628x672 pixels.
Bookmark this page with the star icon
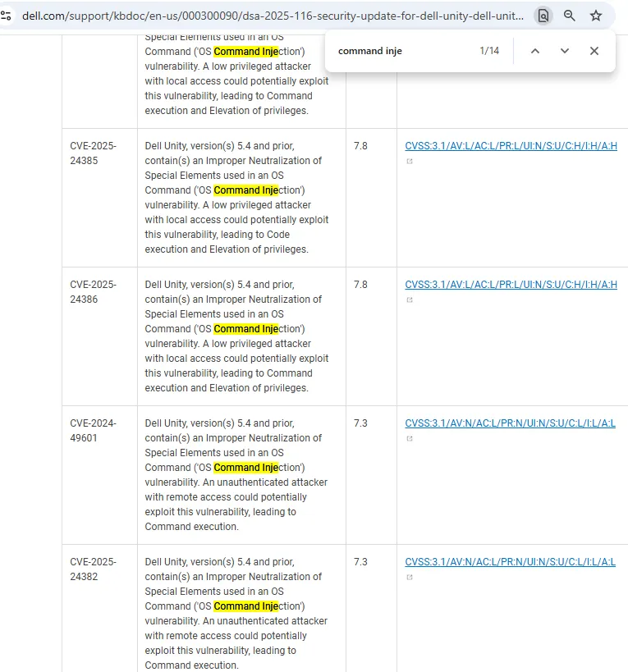(x=596, y=16)
